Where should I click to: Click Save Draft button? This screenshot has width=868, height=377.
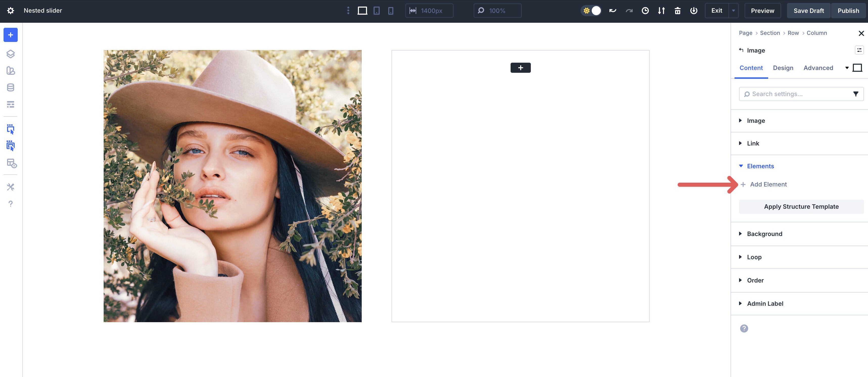pos(808,10)
